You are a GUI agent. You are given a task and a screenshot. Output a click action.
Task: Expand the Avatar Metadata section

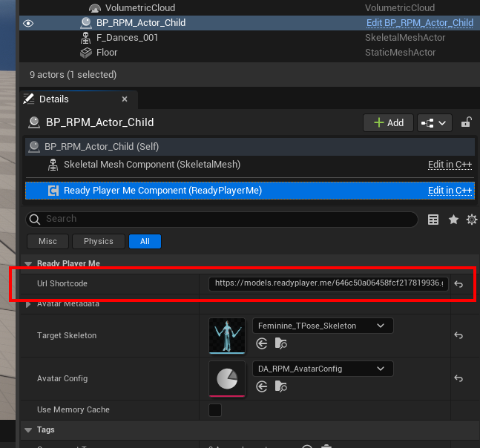(x=29, y=304)
